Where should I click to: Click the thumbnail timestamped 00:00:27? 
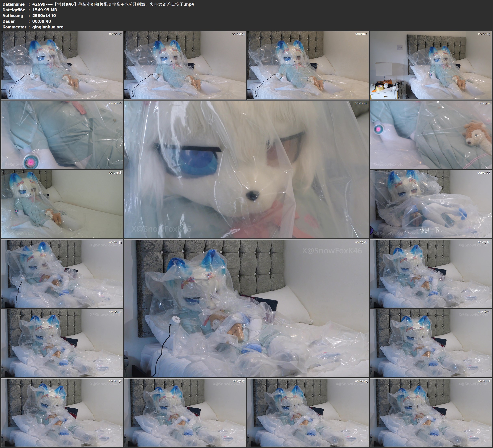62,65
